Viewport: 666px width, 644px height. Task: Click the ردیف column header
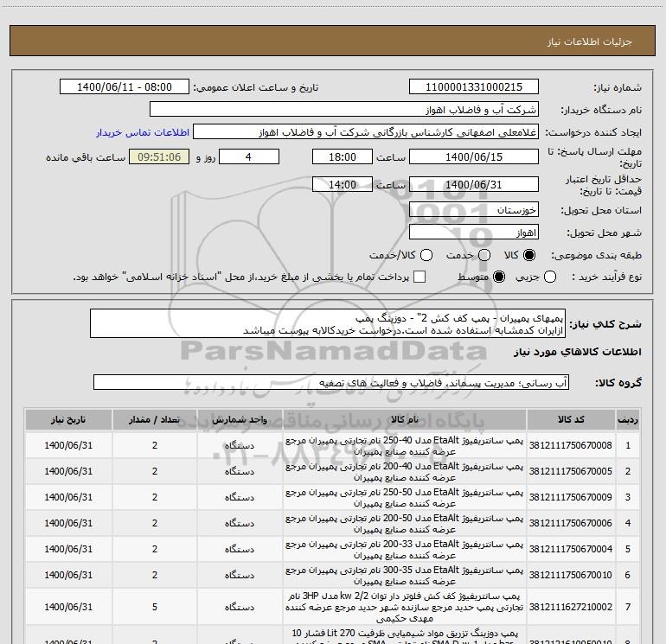[x=628, y=420]
